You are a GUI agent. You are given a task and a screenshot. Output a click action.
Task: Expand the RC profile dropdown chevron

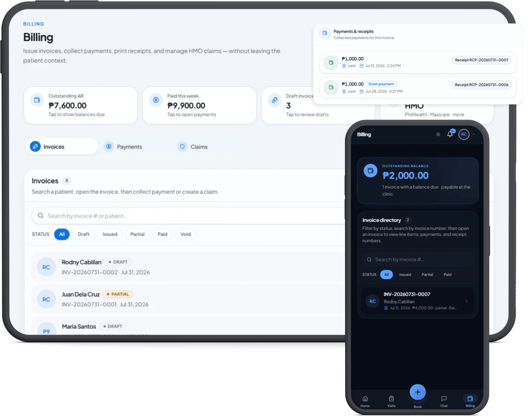coord(473,134)
